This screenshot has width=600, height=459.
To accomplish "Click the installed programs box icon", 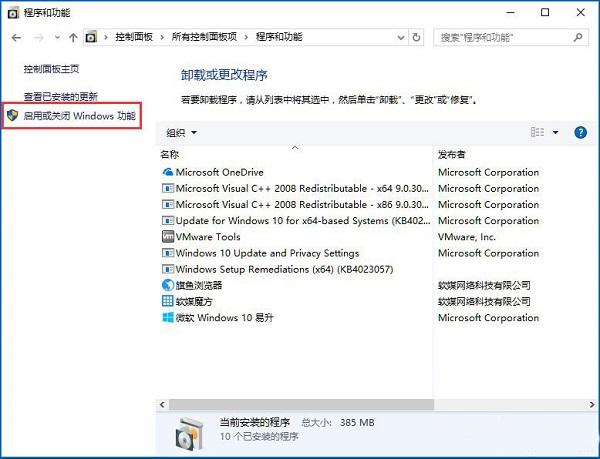I will tap(189, 434).
